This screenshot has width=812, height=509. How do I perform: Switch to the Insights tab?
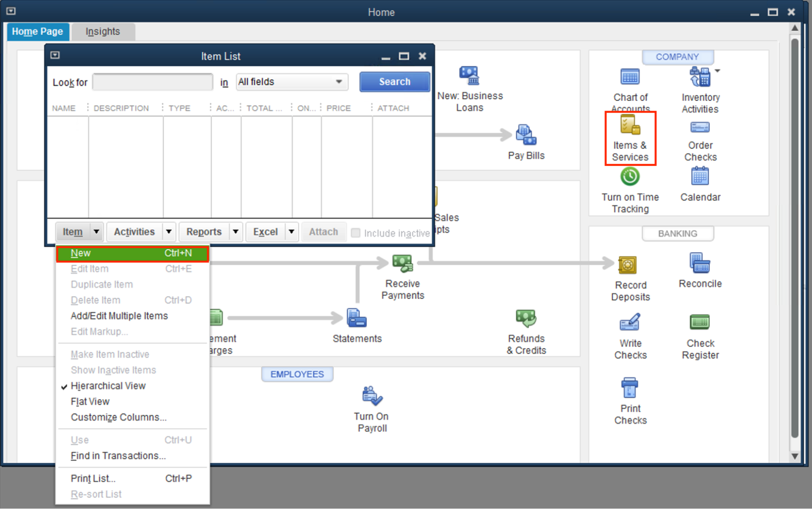(103, 32)
